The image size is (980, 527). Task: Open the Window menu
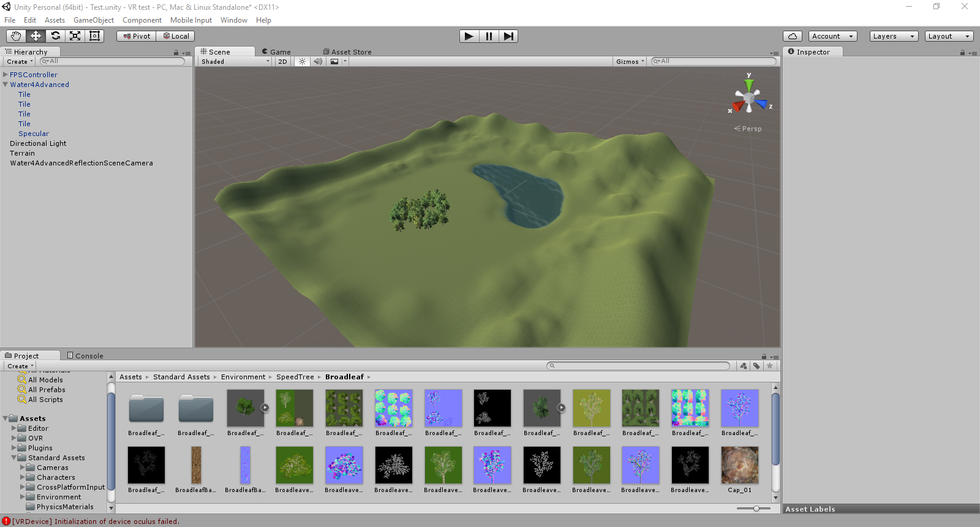click(234, 20)
